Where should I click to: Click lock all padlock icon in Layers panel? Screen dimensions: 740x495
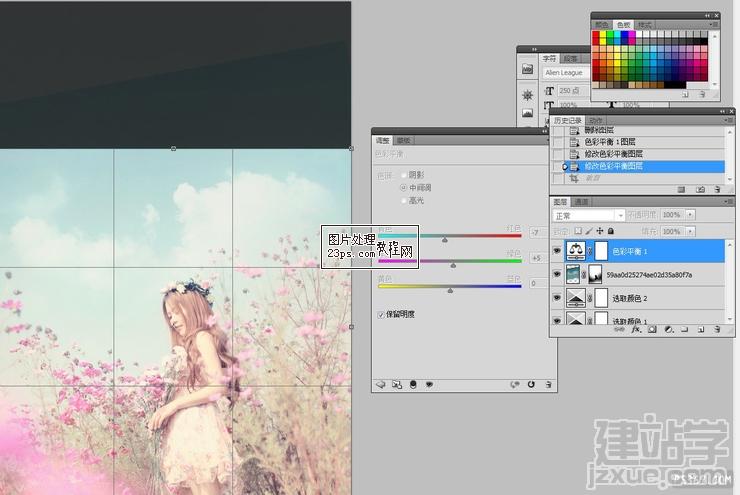[611, 231]
